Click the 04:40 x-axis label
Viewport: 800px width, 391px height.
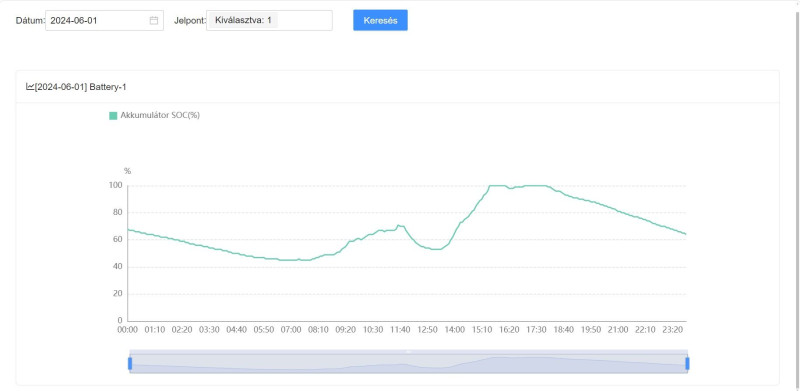click(236, 330)
